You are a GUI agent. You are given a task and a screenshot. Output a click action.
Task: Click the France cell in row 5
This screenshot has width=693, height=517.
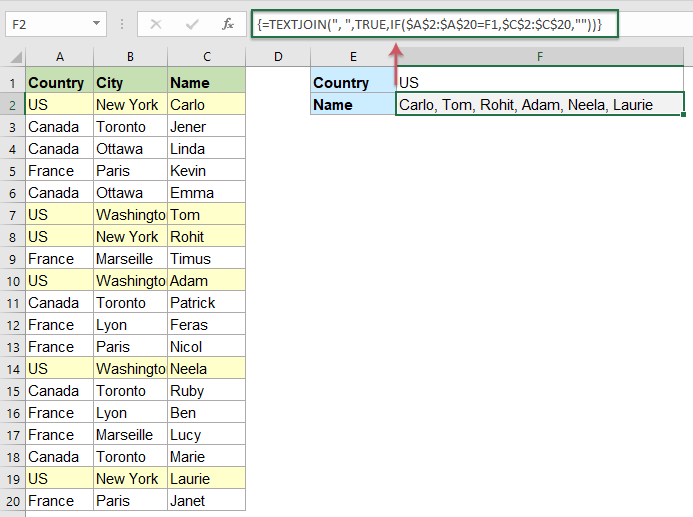coord(60,171)
